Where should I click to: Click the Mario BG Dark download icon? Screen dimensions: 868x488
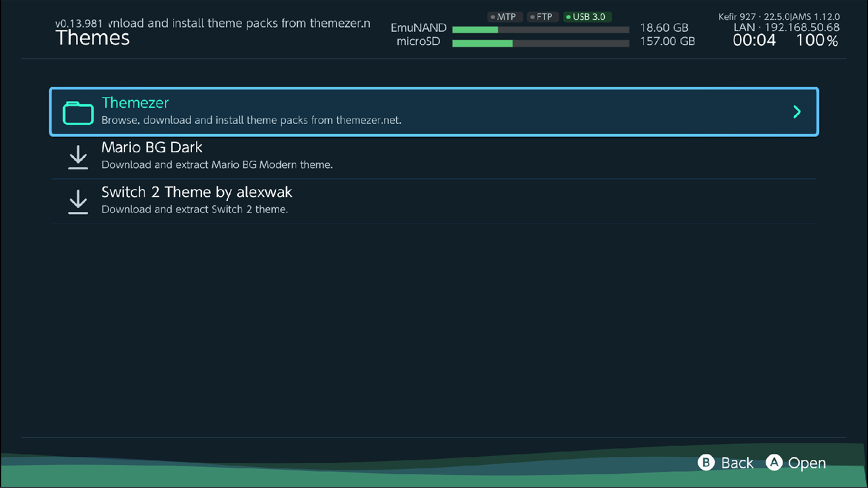coord(79,157)
